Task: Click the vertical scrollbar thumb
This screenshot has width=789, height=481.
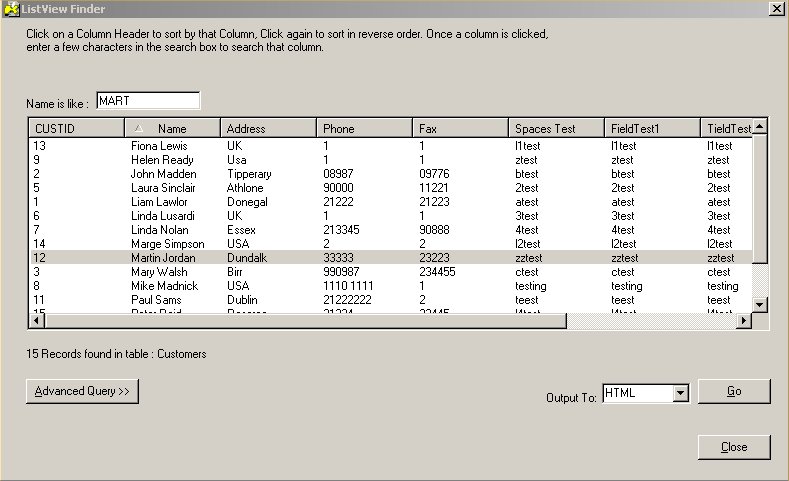Action: (760, 199)
